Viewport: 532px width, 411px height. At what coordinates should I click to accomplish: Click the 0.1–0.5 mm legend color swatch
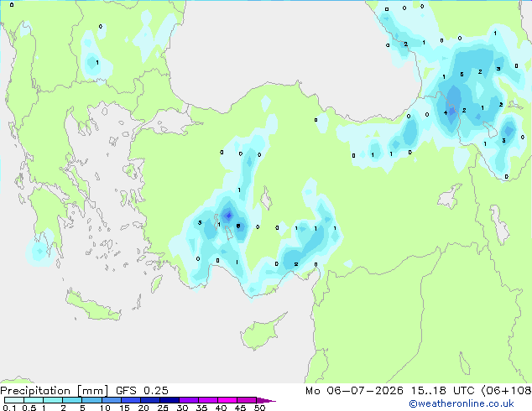(14, 400)
